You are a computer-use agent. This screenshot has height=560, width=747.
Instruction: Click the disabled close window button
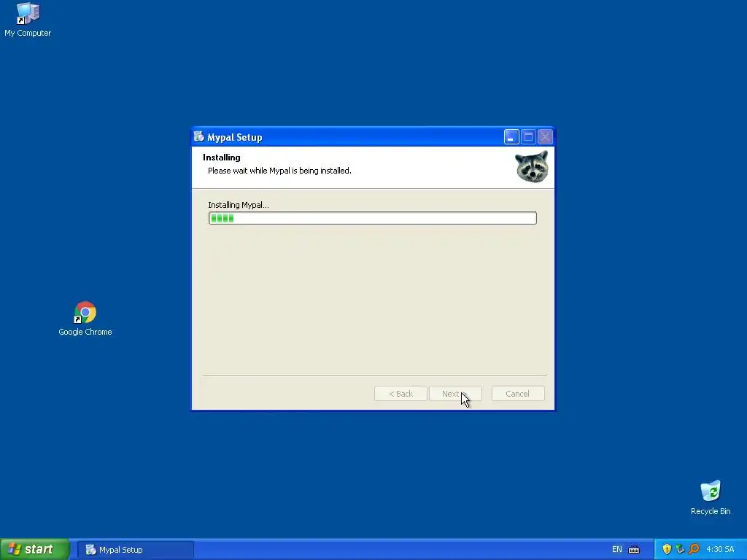point(546,137)
